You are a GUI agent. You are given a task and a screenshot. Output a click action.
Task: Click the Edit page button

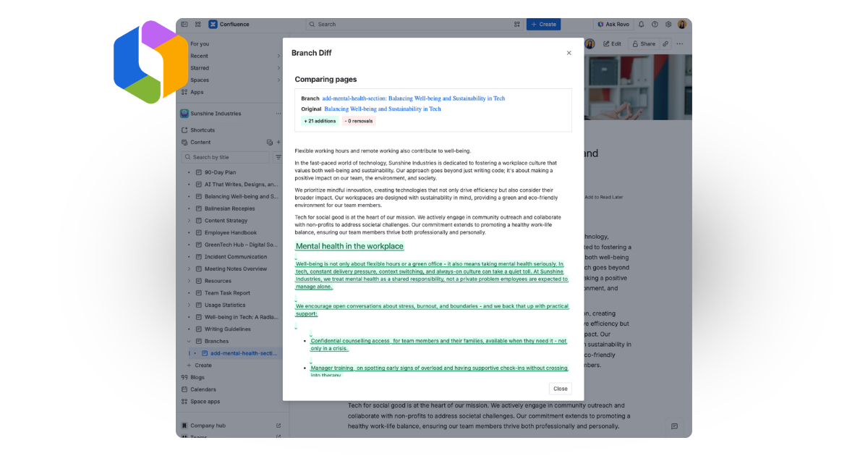[x=612, y=43]
